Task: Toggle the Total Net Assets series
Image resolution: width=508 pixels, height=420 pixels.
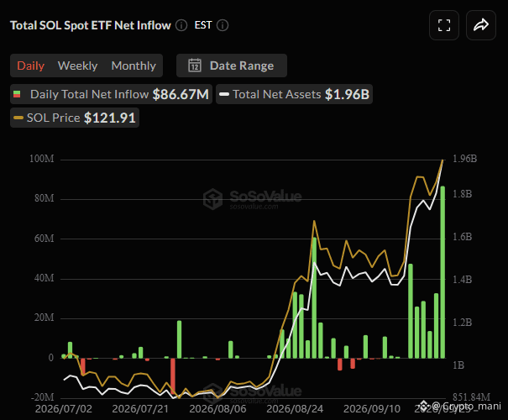Action: [x=294, y=94]
